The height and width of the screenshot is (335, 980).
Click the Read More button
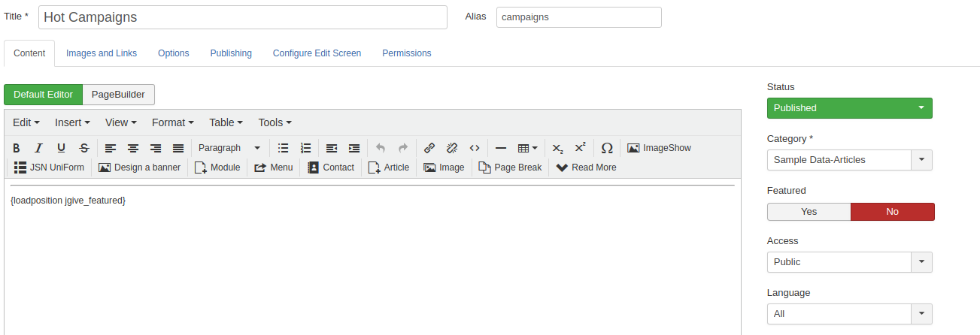point(586,167)
